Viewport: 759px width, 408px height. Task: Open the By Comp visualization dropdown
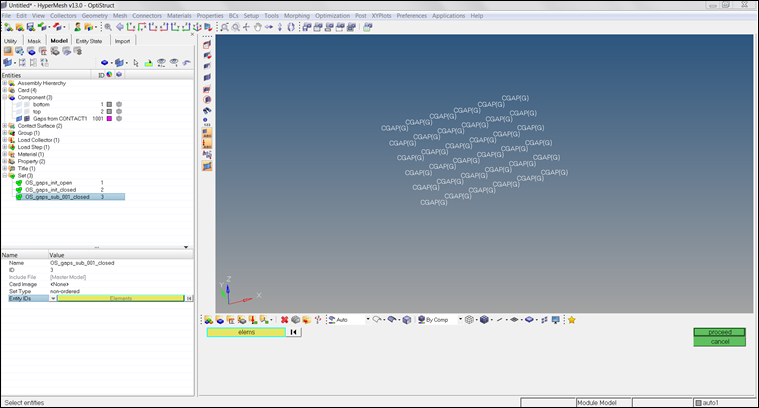click(460, 319)
